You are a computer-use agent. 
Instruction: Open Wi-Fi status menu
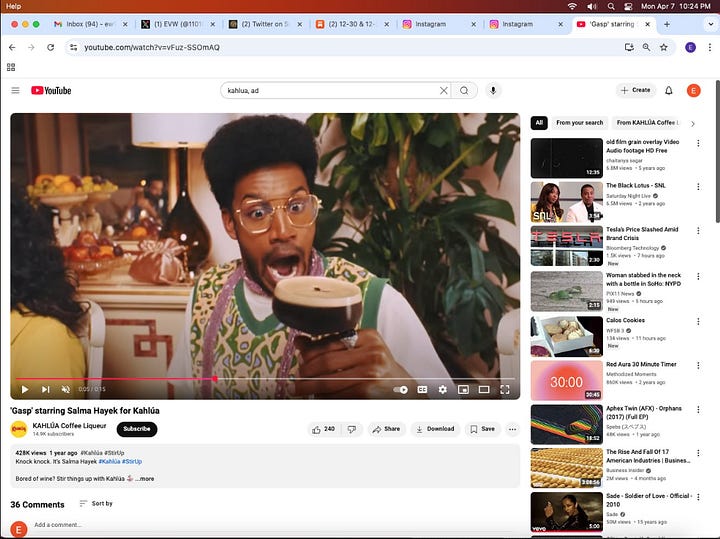pyautogui.click(x=572, y=6)
